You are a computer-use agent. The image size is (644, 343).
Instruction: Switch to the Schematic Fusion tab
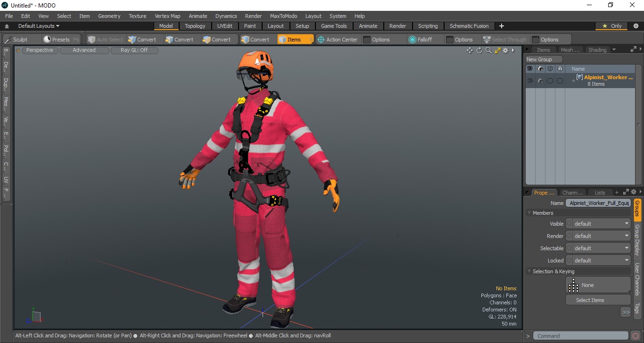click(x=469, y=26)
